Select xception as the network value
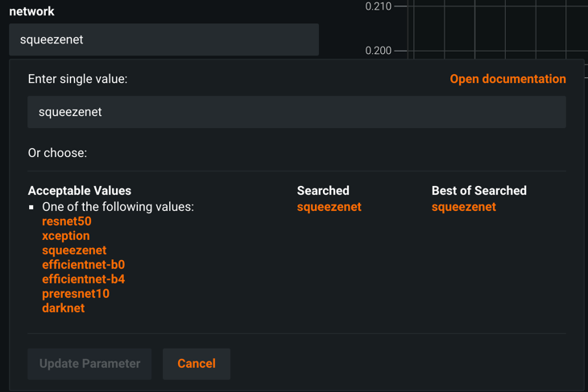This screenshot has width=588, height=392. (66, 236)
